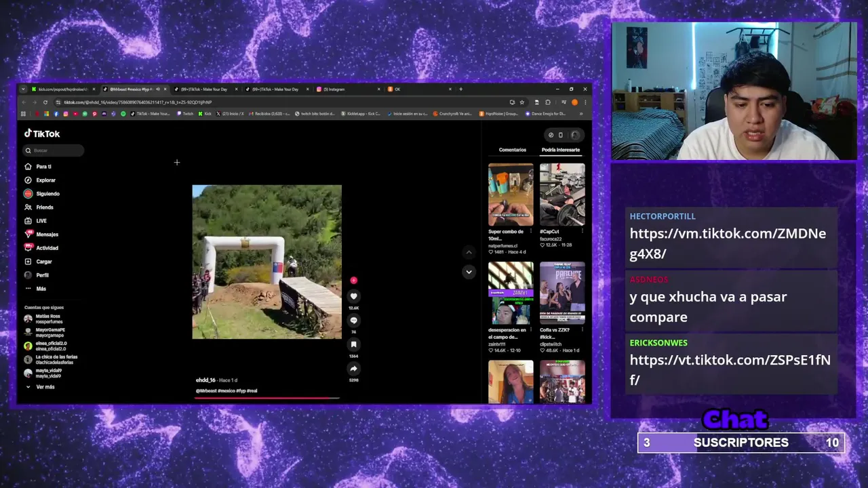This screenshot has width=868, height=488.
Task: Open the Para ti feed
Action: click(x=38, y=167)
